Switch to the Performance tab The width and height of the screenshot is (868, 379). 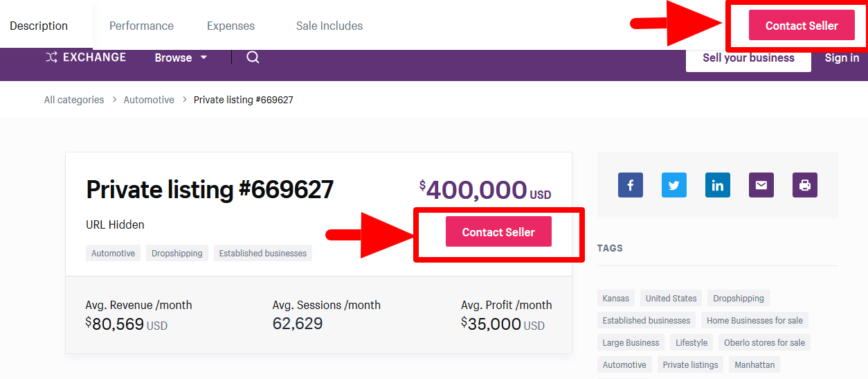pyautogui.click(x=141, y=26)
